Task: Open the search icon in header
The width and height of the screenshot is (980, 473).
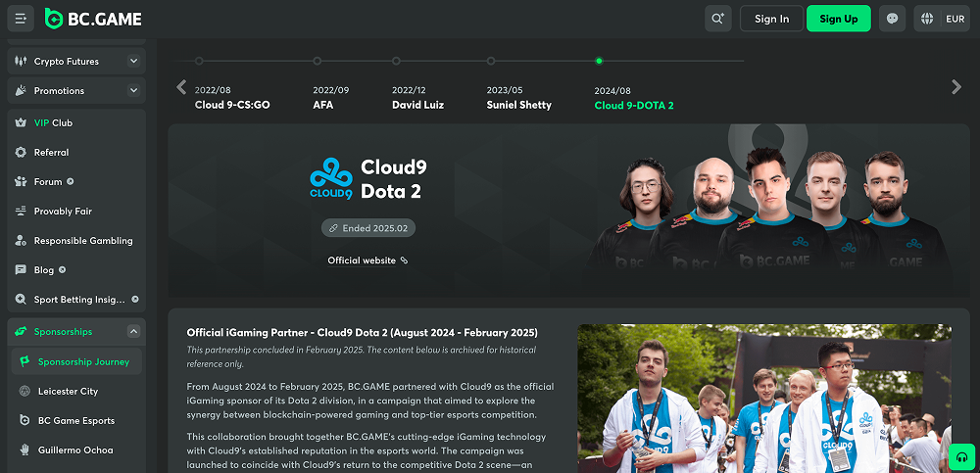Action: pyautogui.click(x=718, y=19)
